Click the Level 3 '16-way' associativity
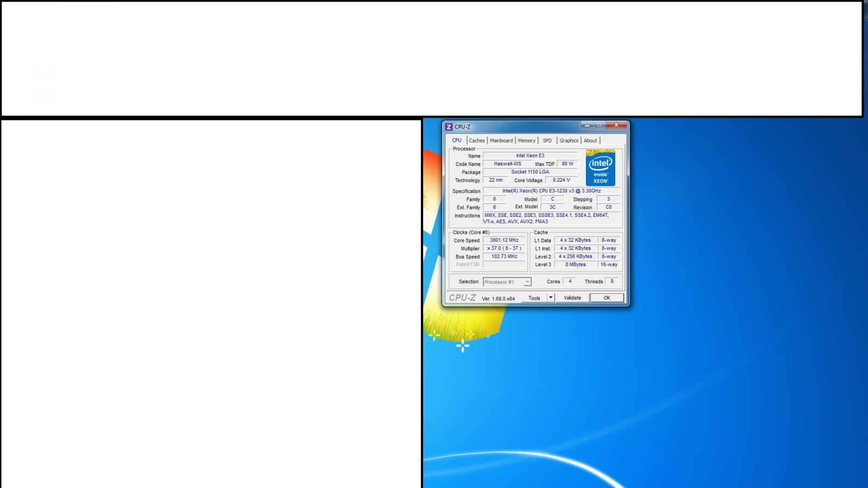Viewport: 868px width, 488px height. coord(609,265)
